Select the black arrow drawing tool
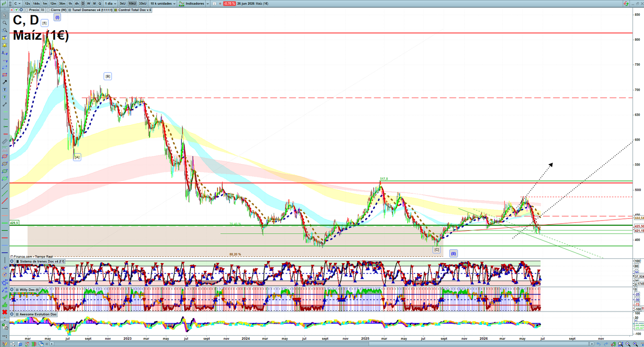Image resolution: width=644 pixels, height=347 pixels. coord(4,82)
